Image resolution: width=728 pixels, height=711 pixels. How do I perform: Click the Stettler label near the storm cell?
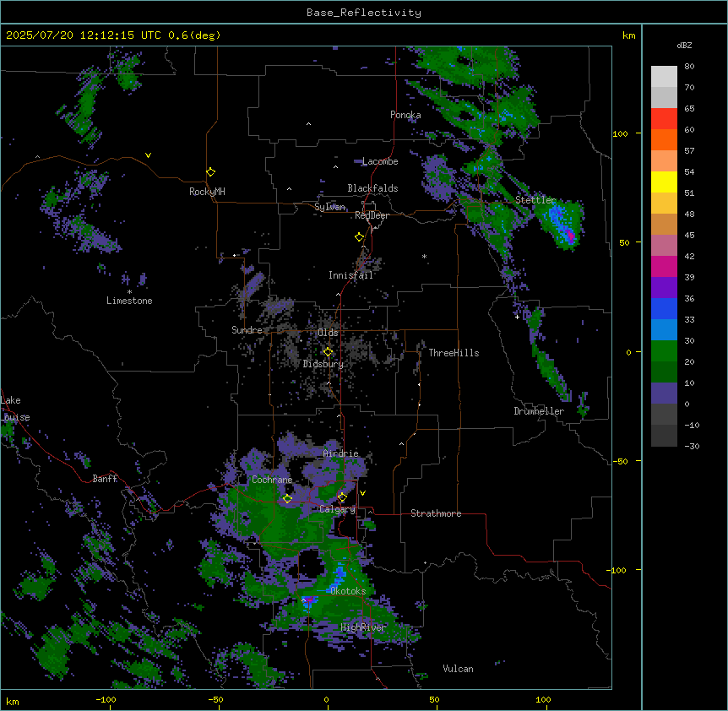(x=535, y=200)
